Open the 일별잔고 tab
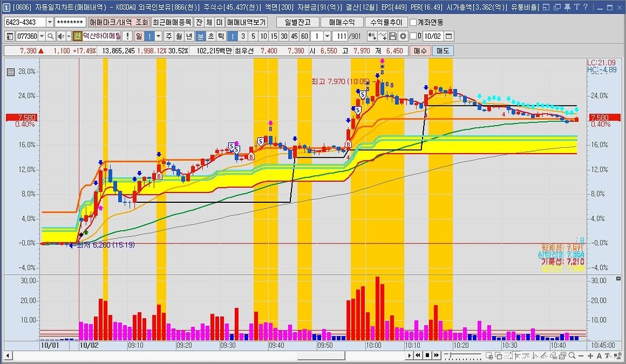 click(298, 22)
